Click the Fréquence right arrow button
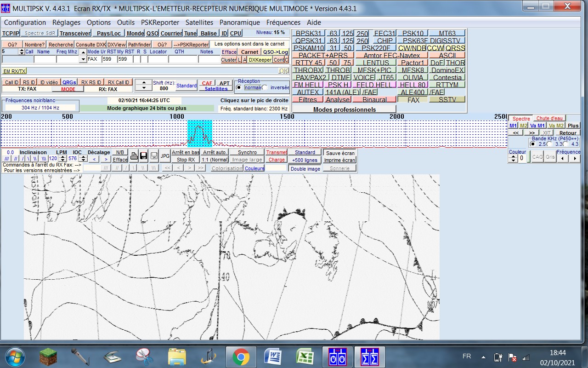Image resolution: width=588 pixels, height=368 pixels. click(575, 158)
